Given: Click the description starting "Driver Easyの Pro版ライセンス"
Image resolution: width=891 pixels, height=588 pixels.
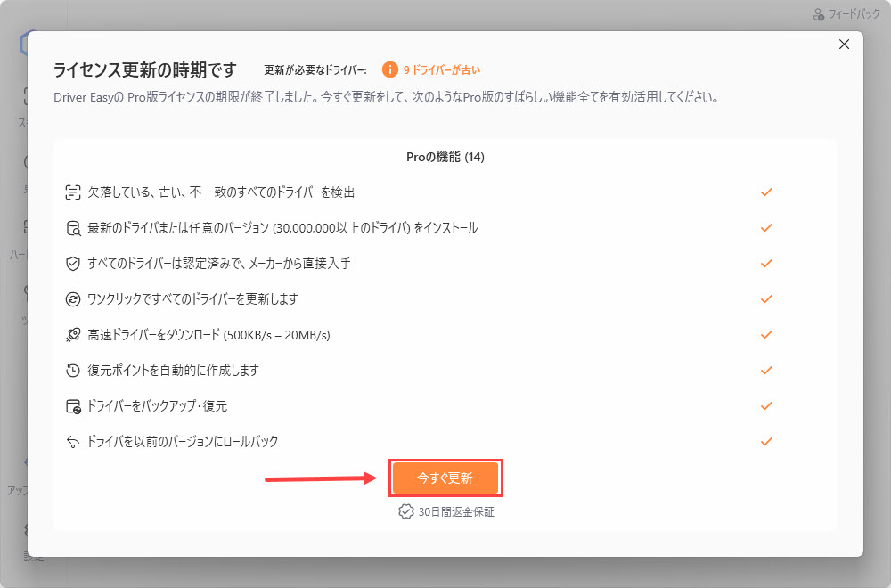Looking at the screenshot, I should pyautogui.click(x=387, y=97).
